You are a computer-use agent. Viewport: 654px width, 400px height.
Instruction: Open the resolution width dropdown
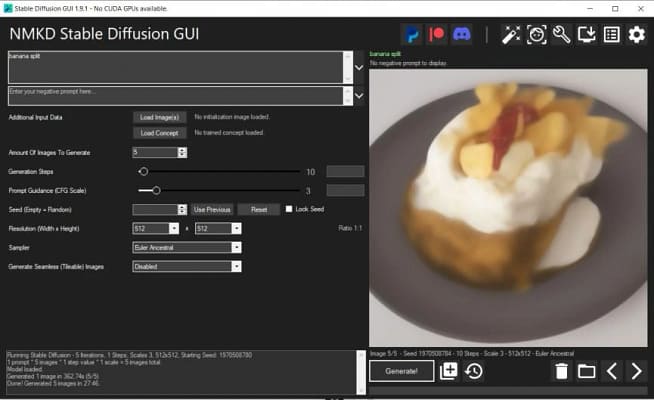174,229
